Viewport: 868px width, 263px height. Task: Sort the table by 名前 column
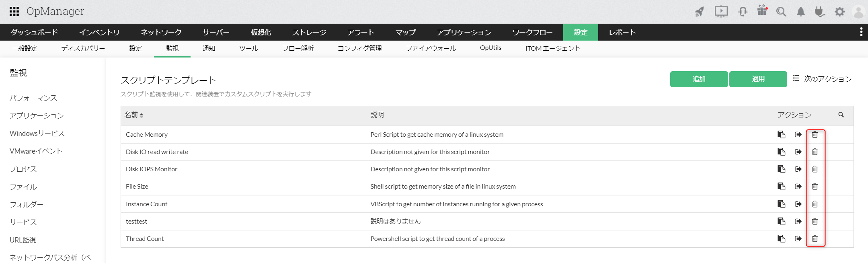[134, 115]
